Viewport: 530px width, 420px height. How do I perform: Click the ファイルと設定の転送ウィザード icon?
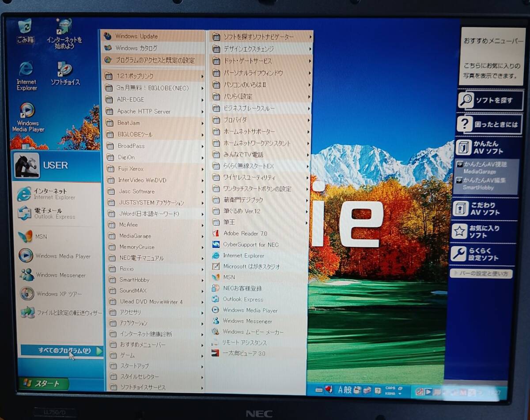27,313
